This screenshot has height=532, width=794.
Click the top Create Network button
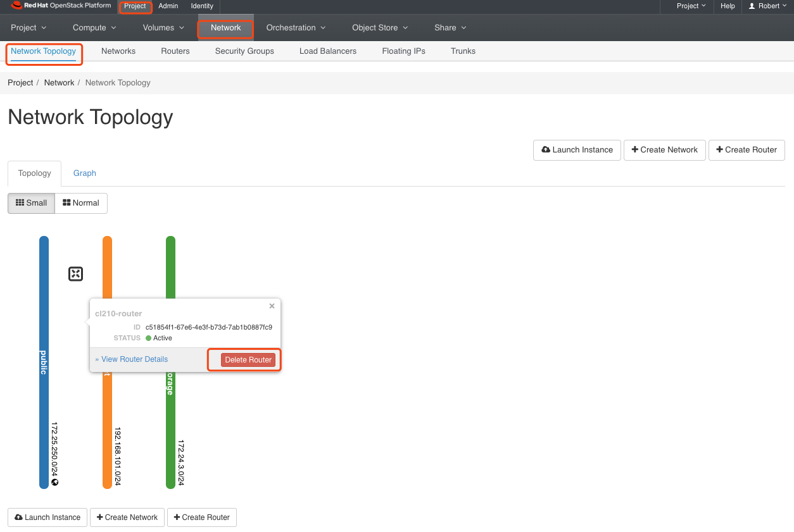pos(664,150)
